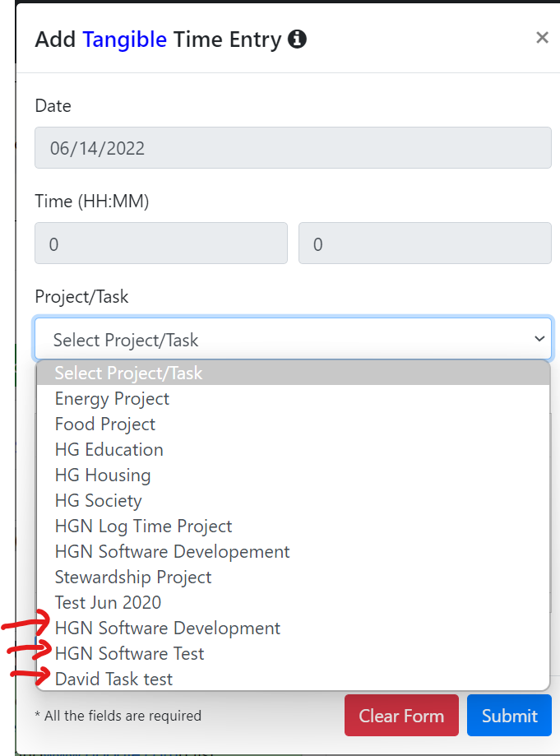
Task: Click the info icon beside Time Entry title
Action: [x=297, y=39]
